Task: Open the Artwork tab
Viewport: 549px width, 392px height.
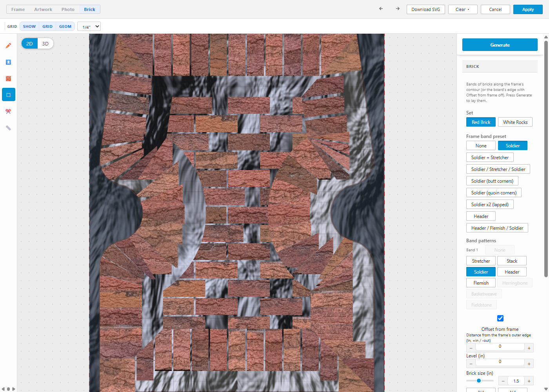Action: [x=43, y=9]
